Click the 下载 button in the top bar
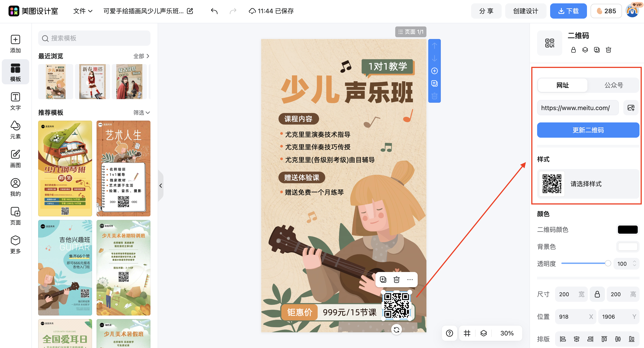 coord(568,11)
